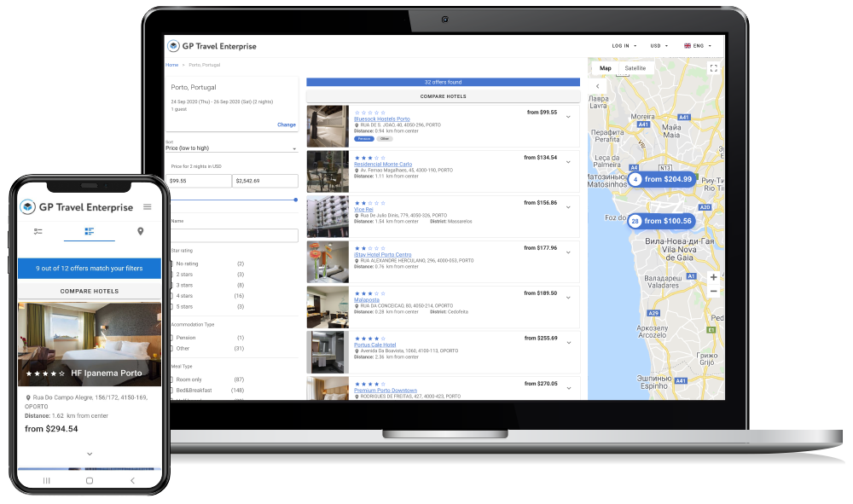The width and height of the screenshot is (853, 504).
Task: Select the map pin icon on the phone
Action: tap(141, 232)
